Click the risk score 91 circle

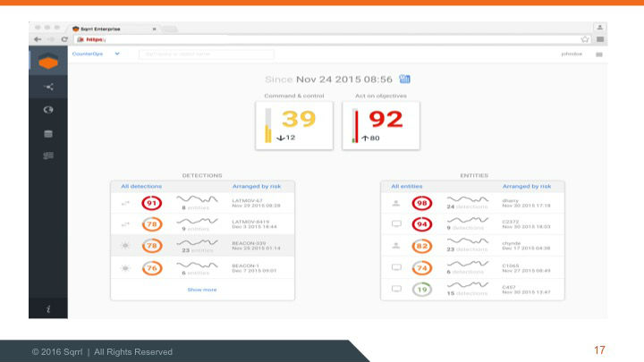(151, 203)
